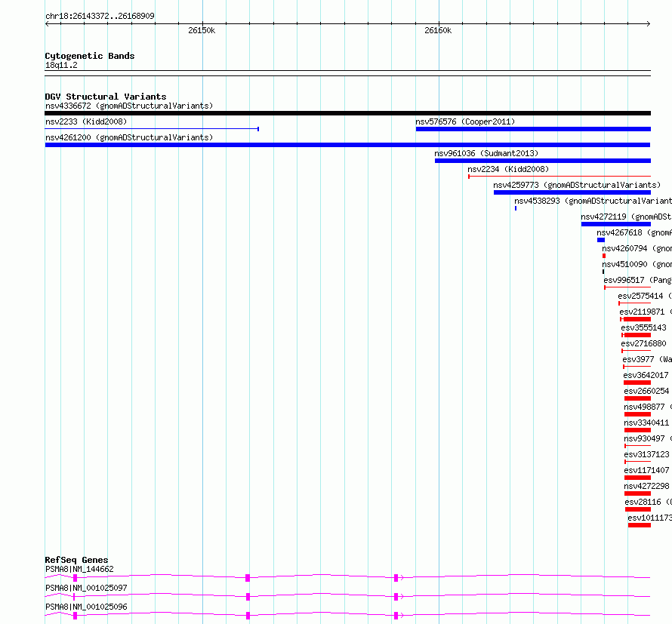Select the RefSeq Genes track title

[76, 560]
